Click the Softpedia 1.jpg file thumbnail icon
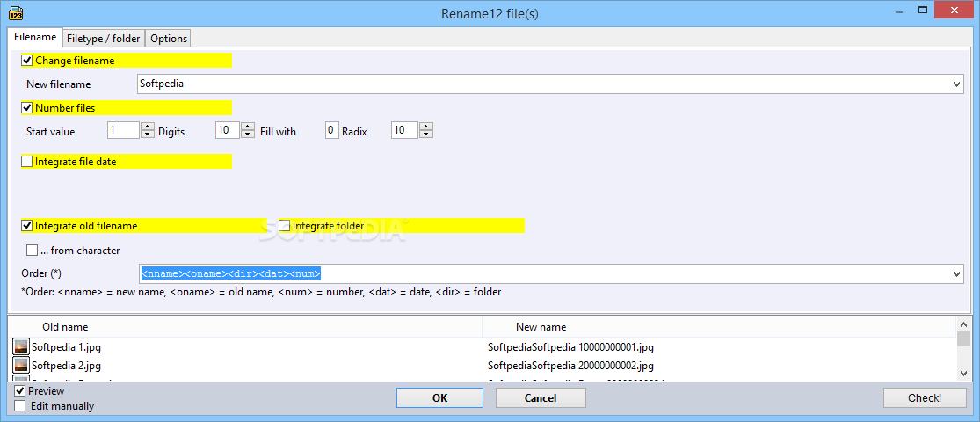980x422 pixels. tap(21, 347)
